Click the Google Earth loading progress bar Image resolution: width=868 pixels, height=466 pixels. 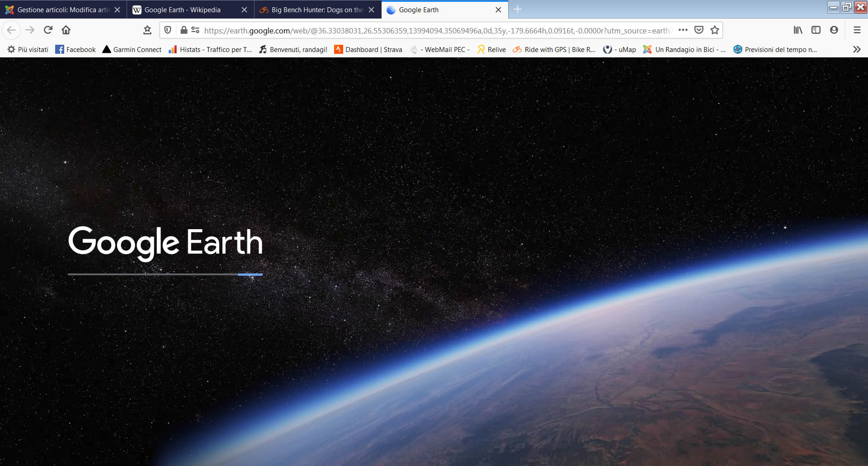165,274
